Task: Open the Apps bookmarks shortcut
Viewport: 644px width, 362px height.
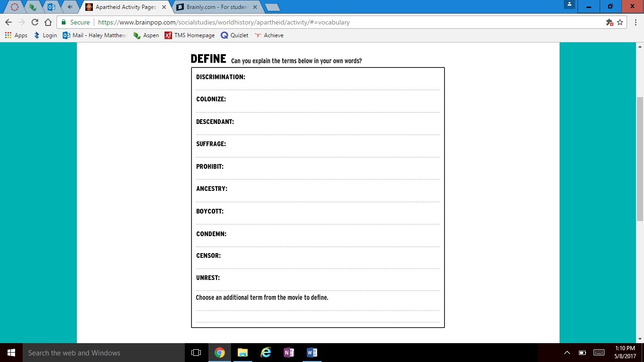Action: tap(16, 35)
